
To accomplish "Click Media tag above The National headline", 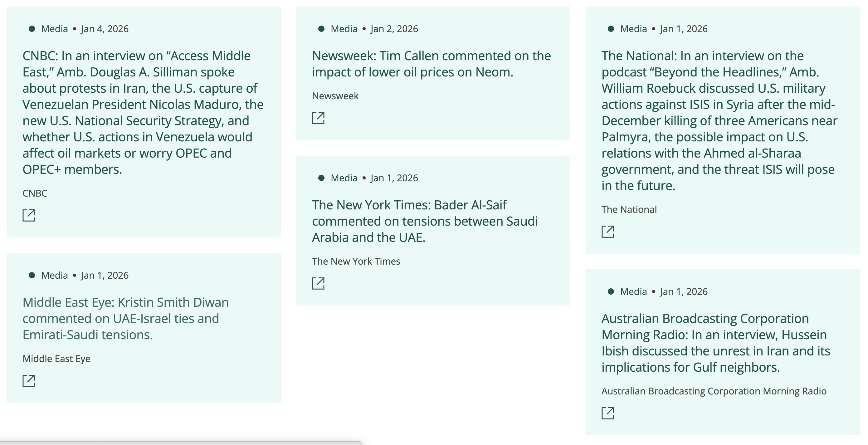I will point(633,29).
